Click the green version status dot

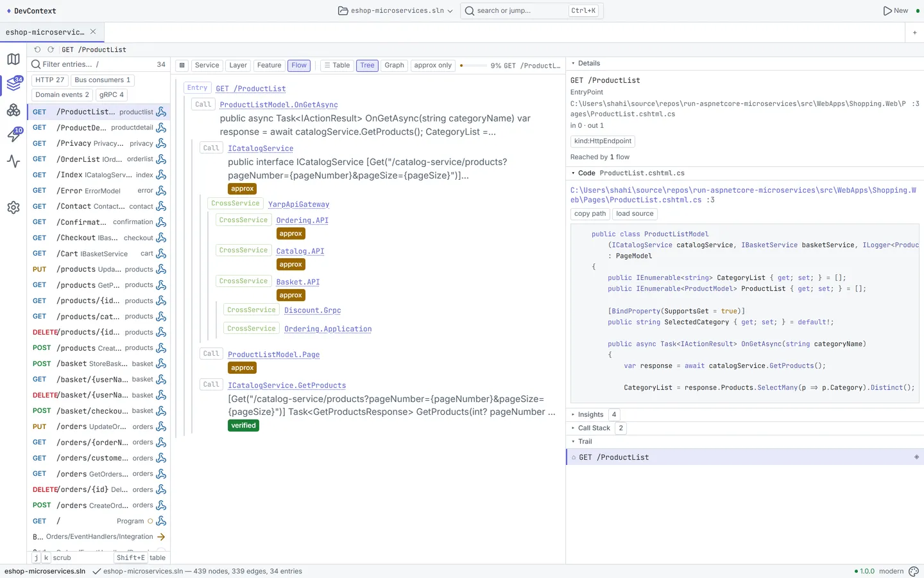[856, 572]
